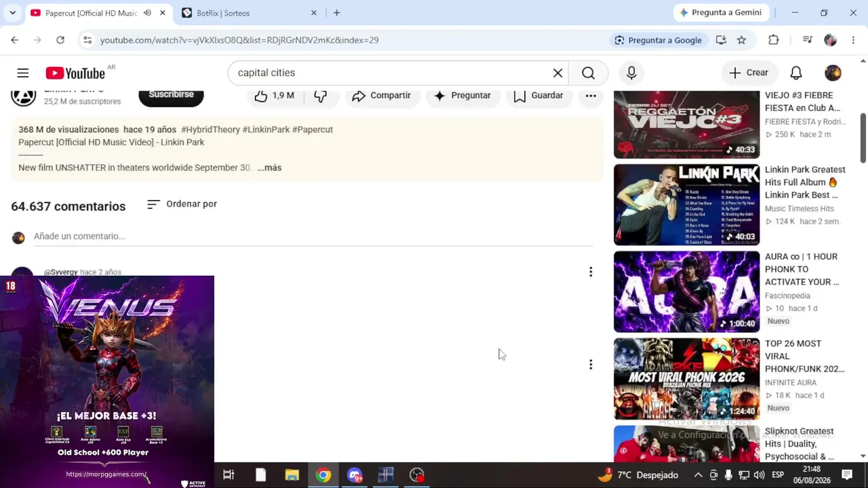Bookmark this page with the star
This screenshot has height=488, width=868.
(742, 40)
